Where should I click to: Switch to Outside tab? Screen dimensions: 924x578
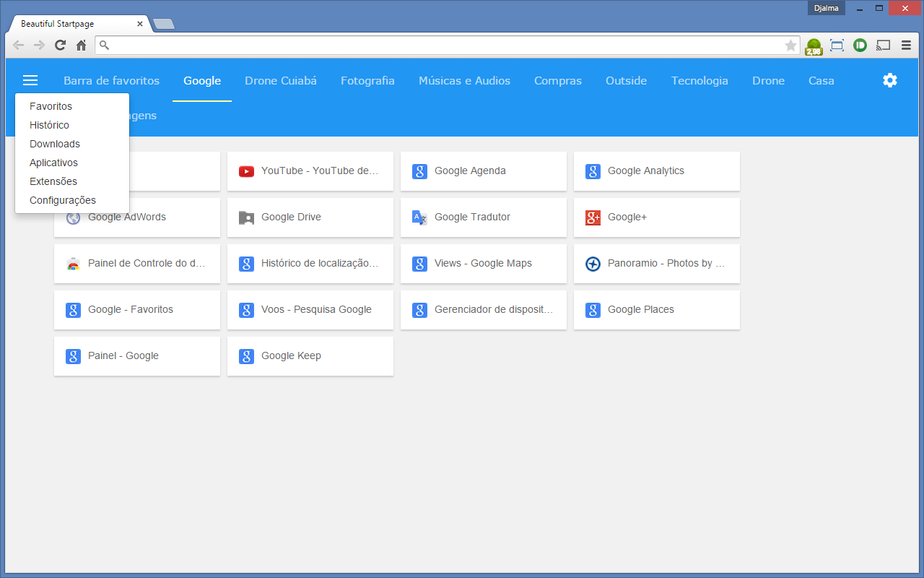[x=626, y=81]
